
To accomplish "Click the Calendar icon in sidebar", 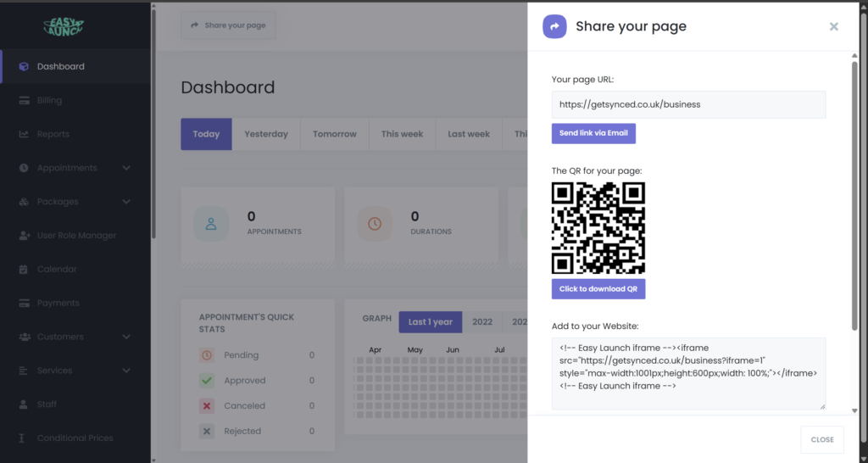I will pyautogui.click(x=24, y=269).
